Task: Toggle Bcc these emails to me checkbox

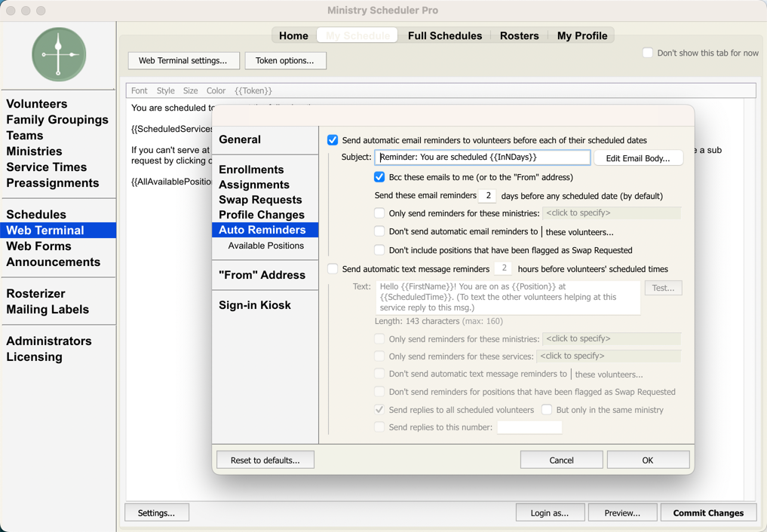Action: [379, 177]
